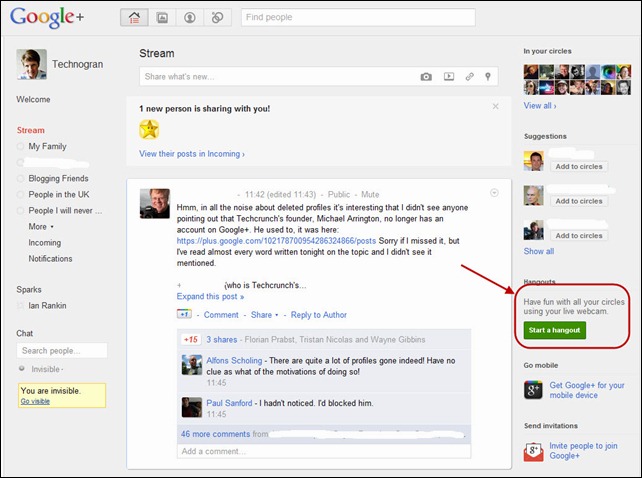The width and height of the screenshot is (642, 478).
Task: Open the post options dropdown arrow
Action: [x=494, y=193]
